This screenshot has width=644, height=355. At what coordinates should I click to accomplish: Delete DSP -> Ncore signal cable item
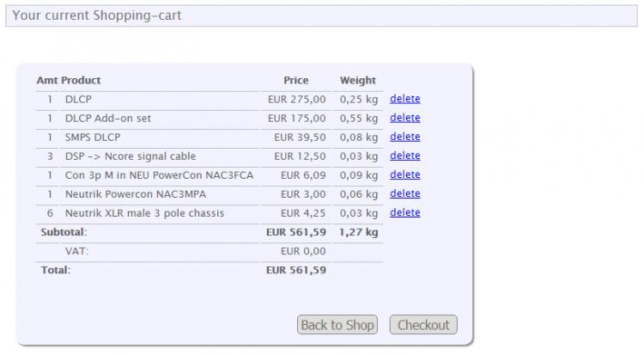click(x=404, y=156)
